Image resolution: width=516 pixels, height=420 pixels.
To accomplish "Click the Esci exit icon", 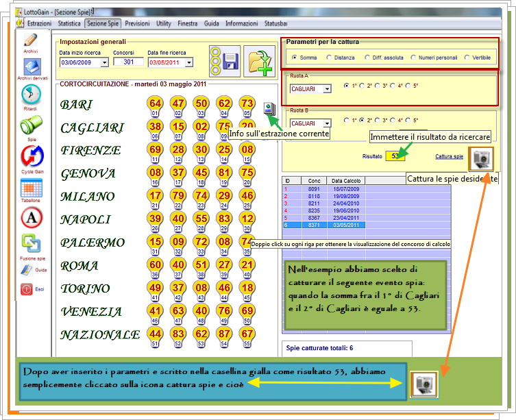I will (x=27, y=289).
